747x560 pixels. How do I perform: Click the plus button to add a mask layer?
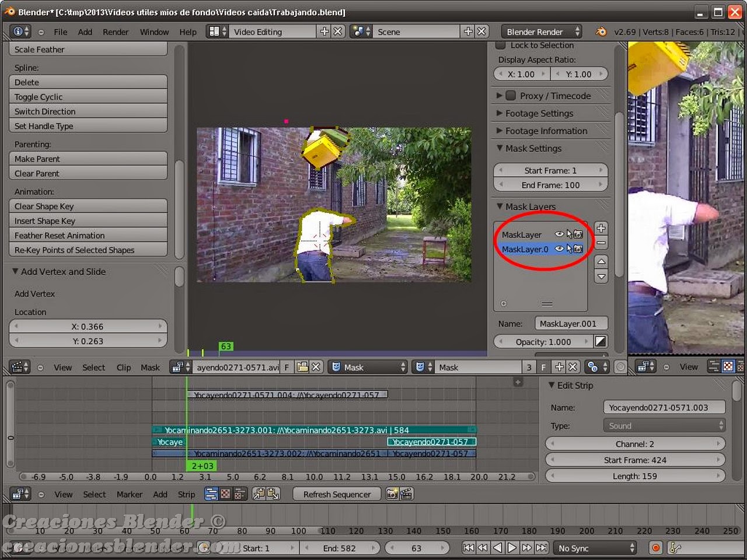click(x=601, y=228)
